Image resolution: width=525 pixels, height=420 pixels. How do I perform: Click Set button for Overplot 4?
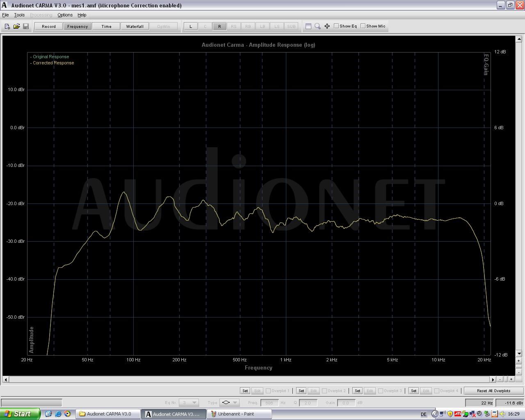click(414, 391)
